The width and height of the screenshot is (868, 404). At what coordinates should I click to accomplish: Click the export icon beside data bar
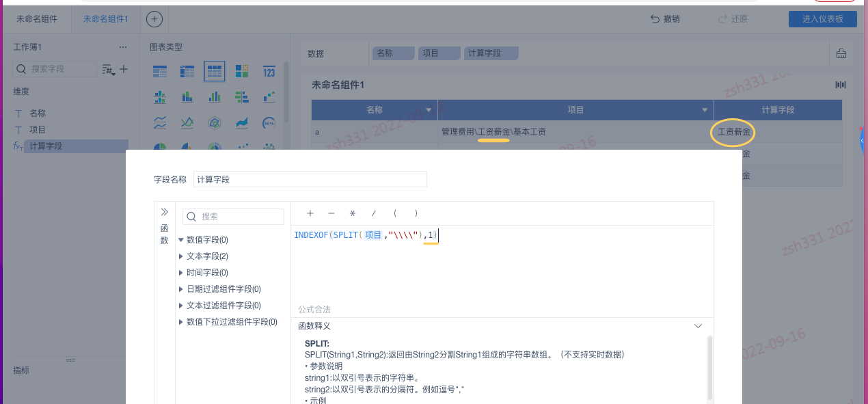tap(841, 54)
